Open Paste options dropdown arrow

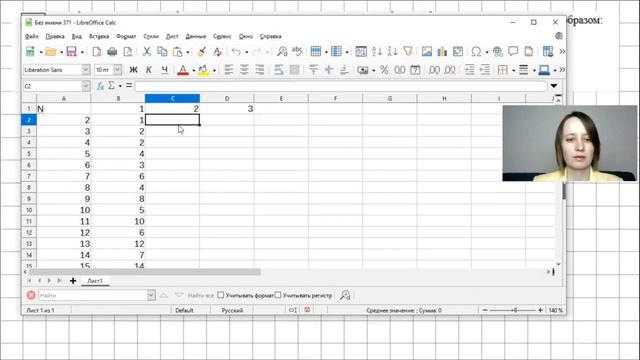point(187,52)
